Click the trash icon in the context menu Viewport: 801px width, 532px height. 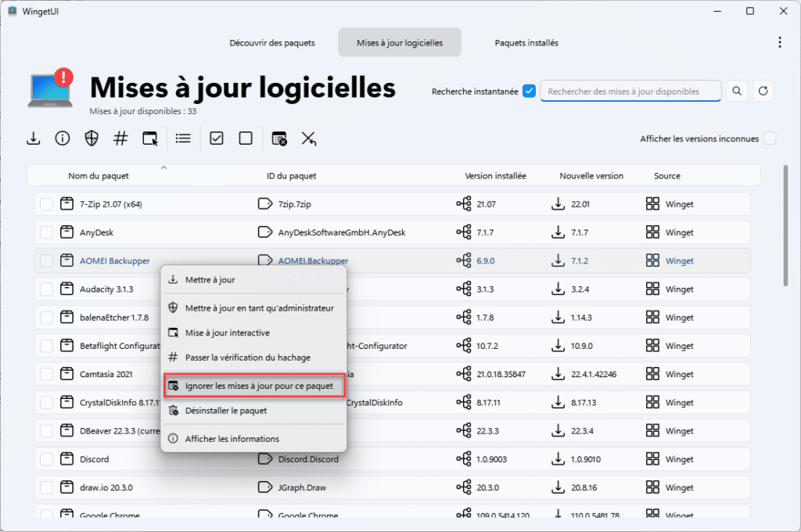tap(173, 411)
